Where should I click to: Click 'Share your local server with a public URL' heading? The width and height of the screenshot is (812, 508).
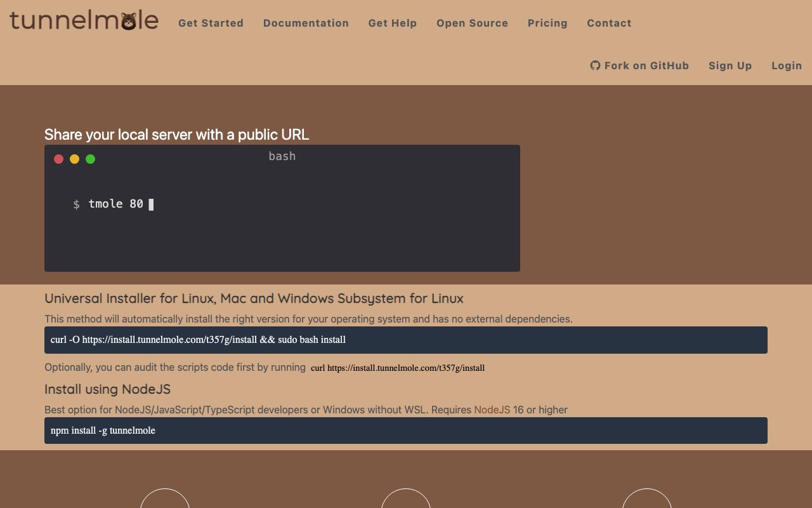coord(177,135)
